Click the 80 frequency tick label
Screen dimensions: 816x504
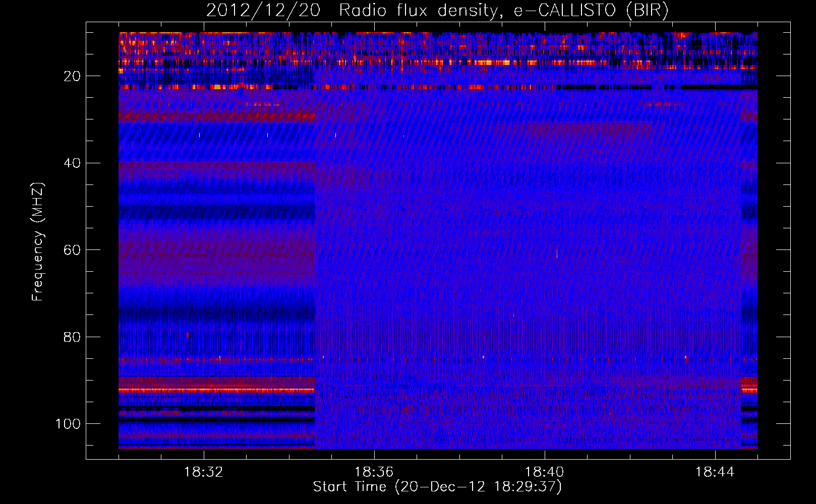[72, 337]
